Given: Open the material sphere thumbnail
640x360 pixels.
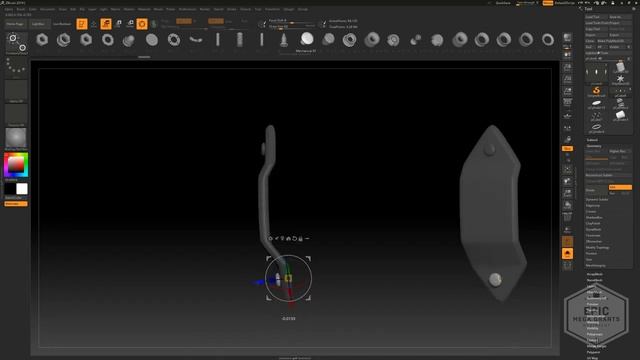Looking at the screenshot, I should coord(16,138).
